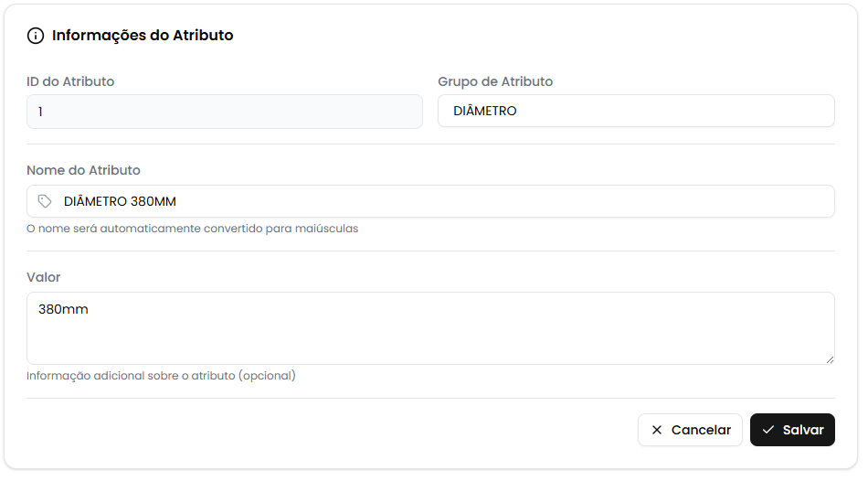Click the "Nome do Atributo" label
The image size is (868, 481).
83,170
